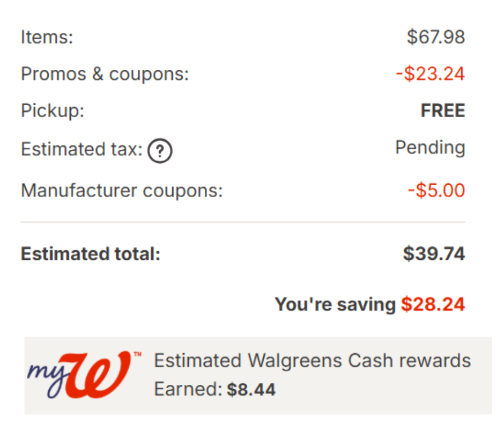Screen dimensions: 504x423
Task: Click the Items label
Action: pyautogui.click(x=47, y=38)
